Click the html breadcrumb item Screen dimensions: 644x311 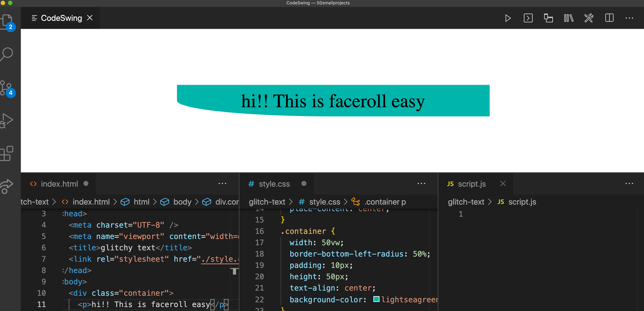coord(135,202)
